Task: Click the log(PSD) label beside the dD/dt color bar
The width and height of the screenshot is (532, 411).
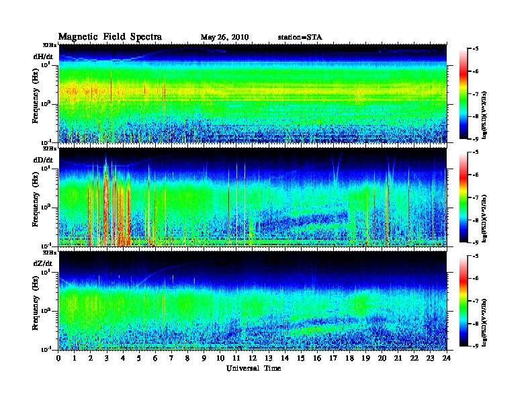Action: pyautogui.click(x=485, y=218)
